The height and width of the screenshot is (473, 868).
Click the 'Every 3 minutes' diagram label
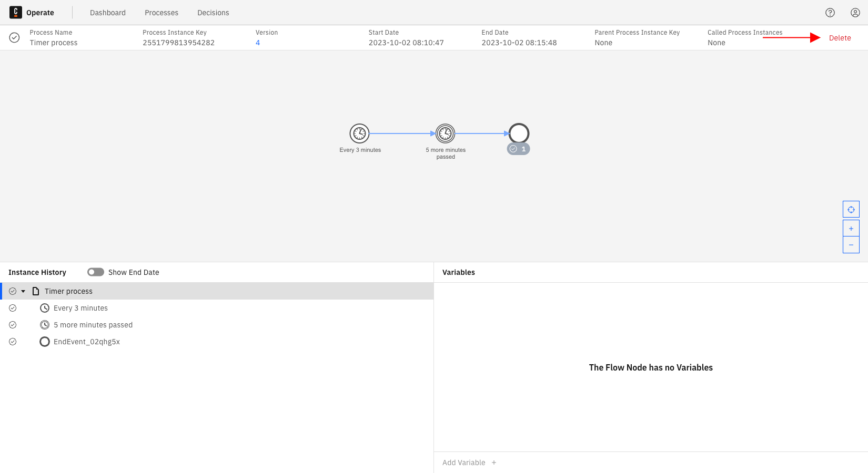click(360, 150)
